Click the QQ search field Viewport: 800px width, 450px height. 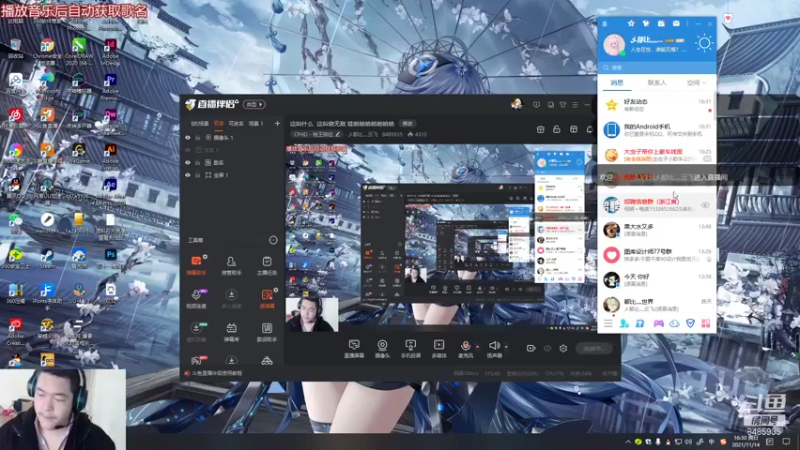coord(657,67)
